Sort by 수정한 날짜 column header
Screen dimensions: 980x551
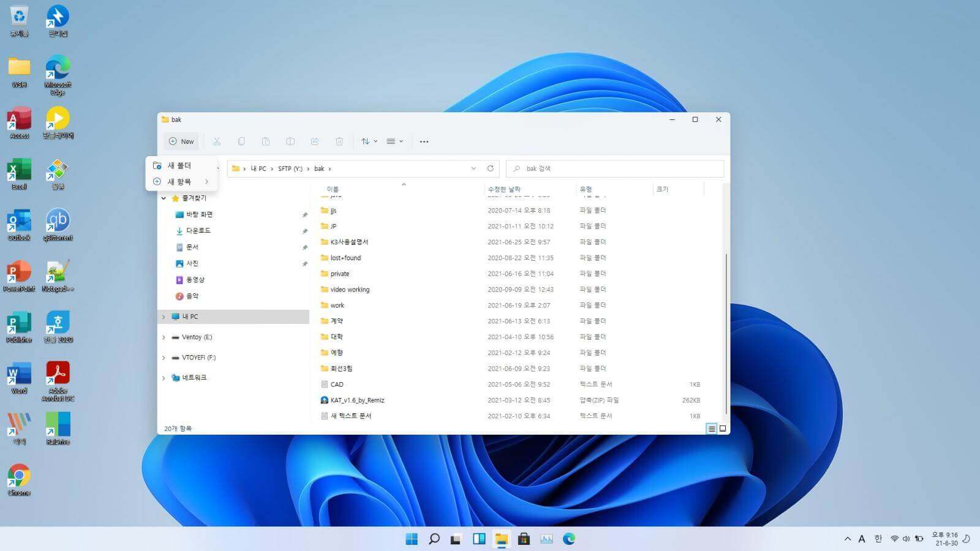tap(504, 189)
